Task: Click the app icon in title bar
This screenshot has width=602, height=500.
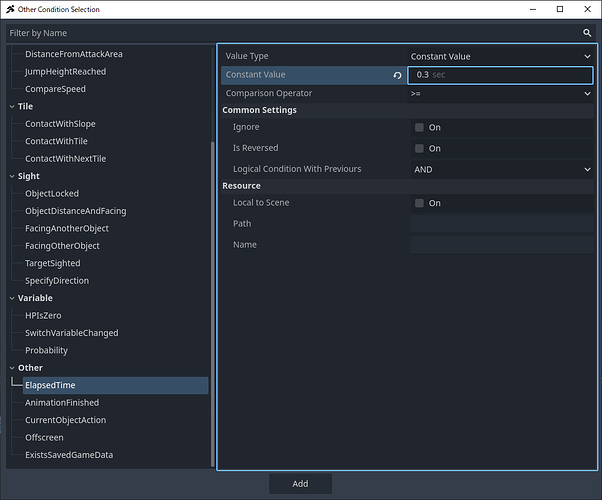Action: tap(9, 9)
